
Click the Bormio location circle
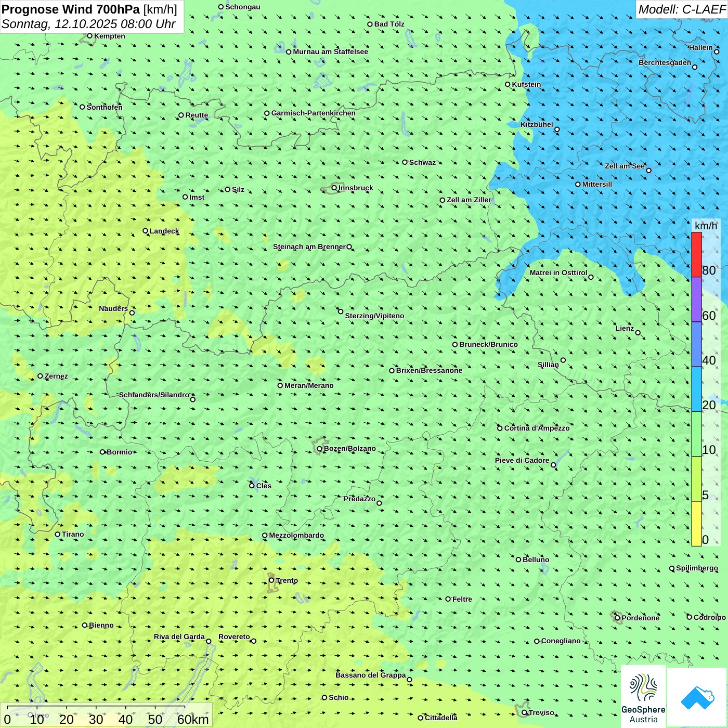(x=102, y=452)
